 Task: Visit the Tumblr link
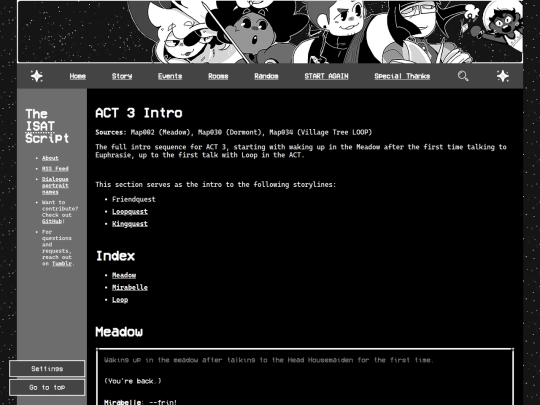pos(62,263)
